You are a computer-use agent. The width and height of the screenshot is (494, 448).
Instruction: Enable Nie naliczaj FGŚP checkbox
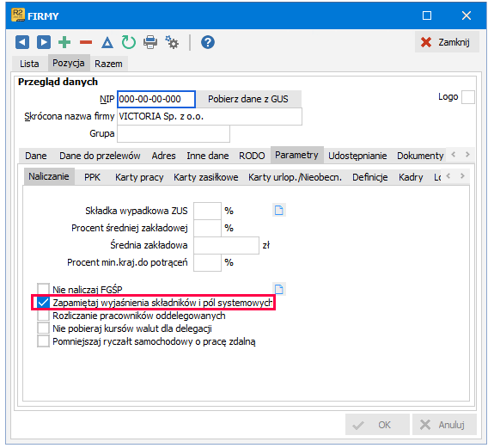(x=43, y=289)
